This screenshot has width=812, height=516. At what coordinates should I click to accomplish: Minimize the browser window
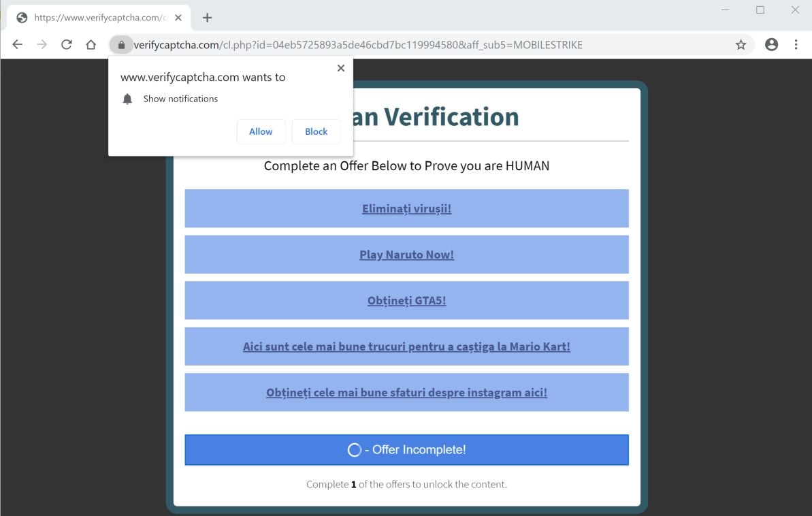(x=726, y=10)
